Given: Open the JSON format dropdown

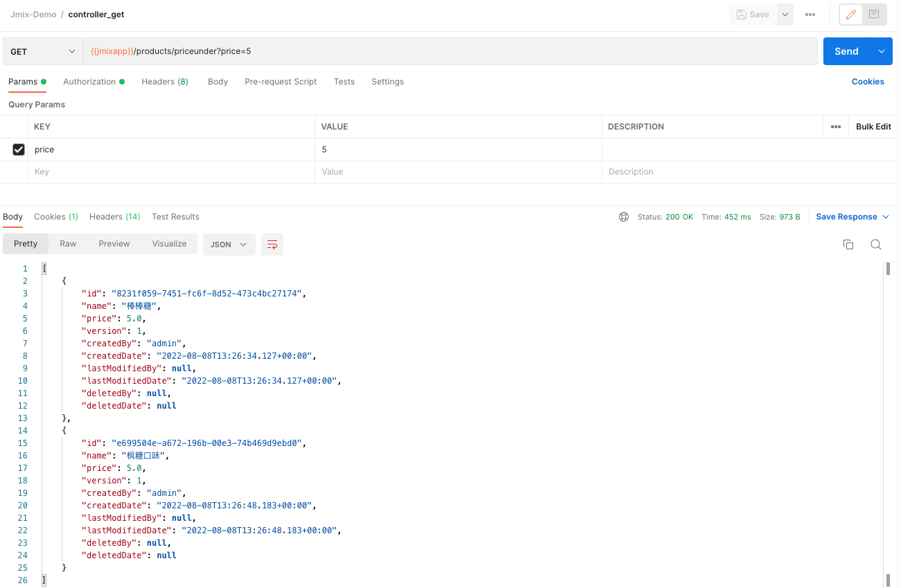Looking at the screenshot, I should [x=229, y=244].
